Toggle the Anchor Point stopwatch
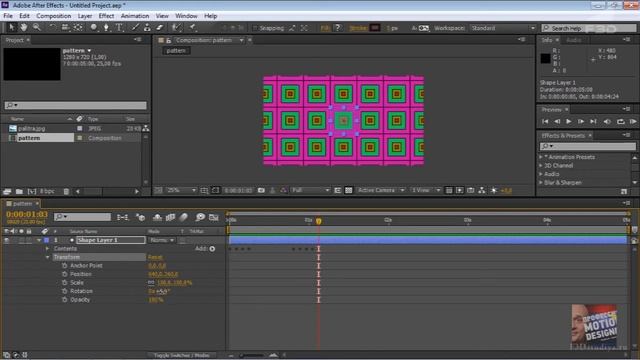The height and width of the screenshot is (360, 640). (64, 265)
